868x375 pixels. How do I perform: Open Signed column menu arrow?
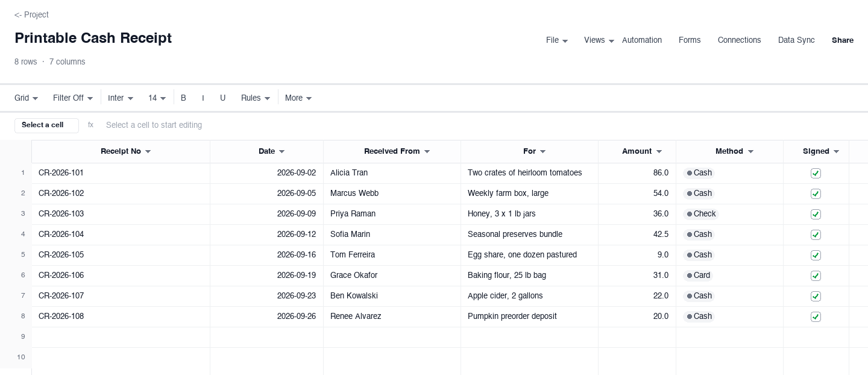point(836,151)
